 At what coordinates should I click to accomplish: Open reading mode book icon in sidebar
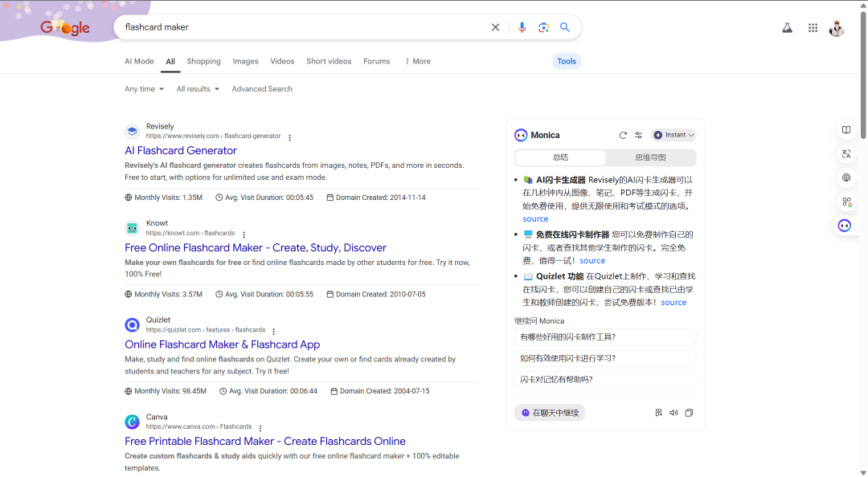point(846,130)
